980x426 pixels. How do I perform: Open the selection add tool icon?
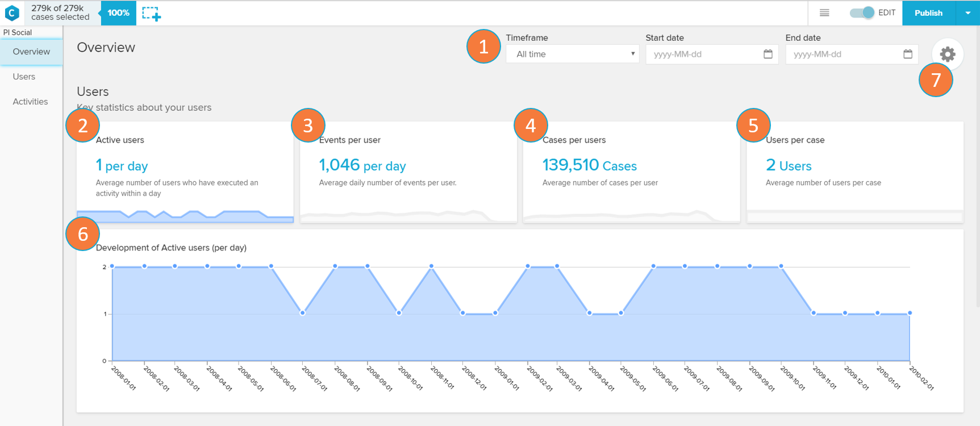[151, 13]
